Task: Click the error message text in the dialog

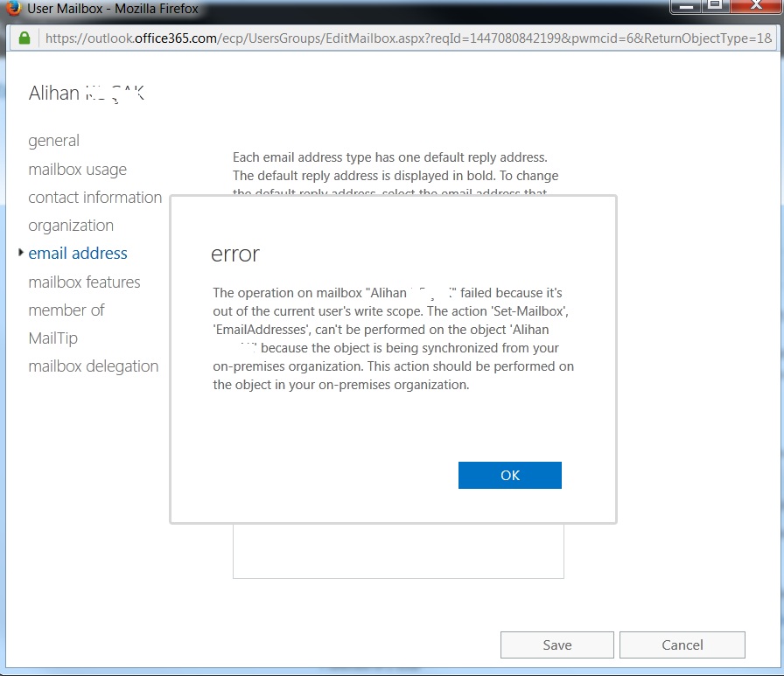Action: pyautogui.click(x=393, y=338)
